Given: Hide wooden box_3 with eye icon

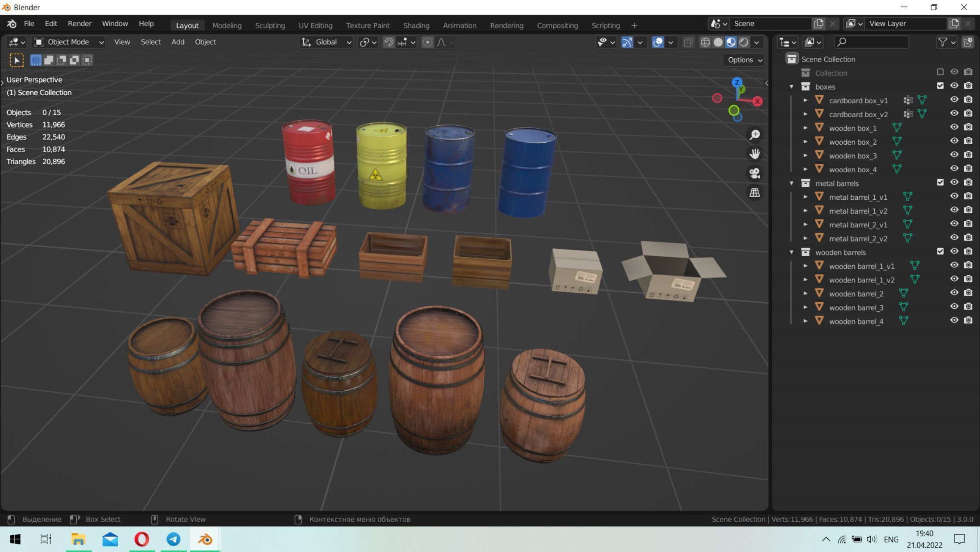Looking at the screenshot, I should (954, 155).
